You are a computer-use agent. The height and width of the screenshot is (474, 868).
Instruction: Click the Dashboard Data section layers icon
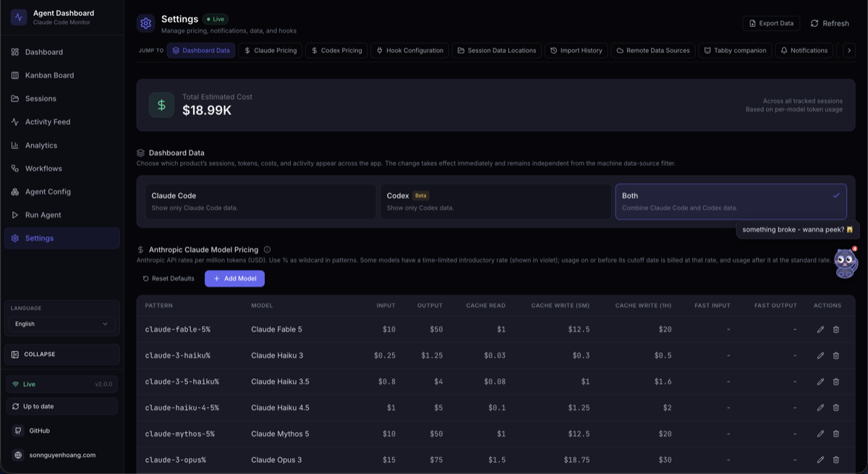coord(141,153)
